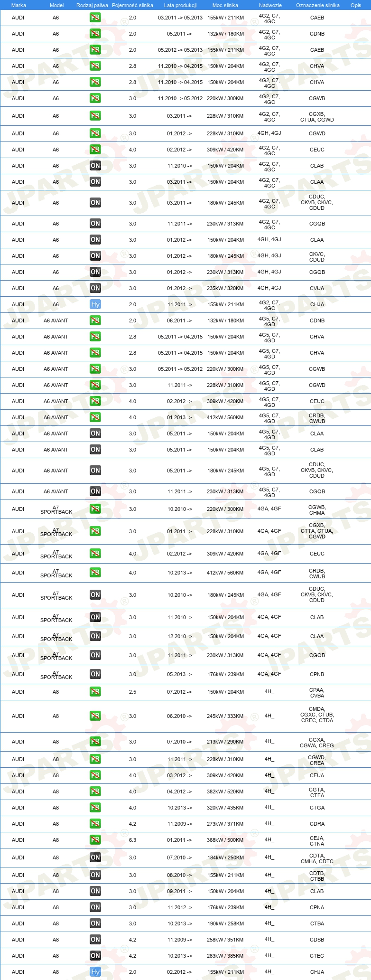Click the Pojemność silnika column header
The height and width of the screenshot is (980, 371).
pos(132,5)
